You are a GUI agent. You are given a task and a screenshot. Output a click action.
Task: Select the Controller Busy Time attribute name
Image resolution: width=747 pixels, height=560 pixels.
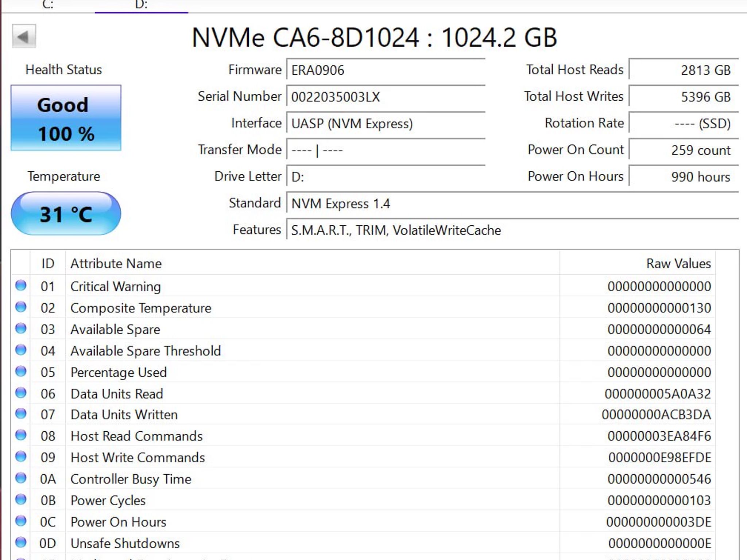[x=131, y=479]
